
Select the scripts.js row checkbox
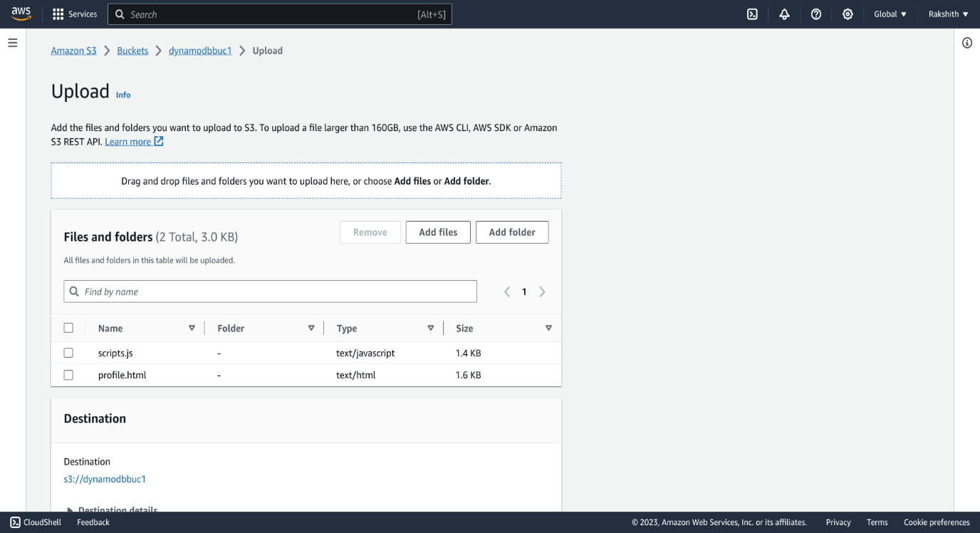click(68, 353)
